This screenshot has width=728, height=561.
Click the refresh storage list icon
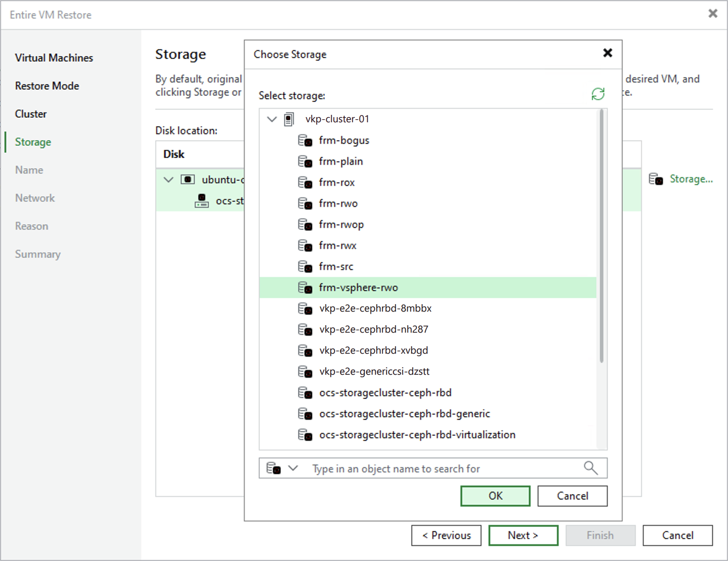[598, 94]
